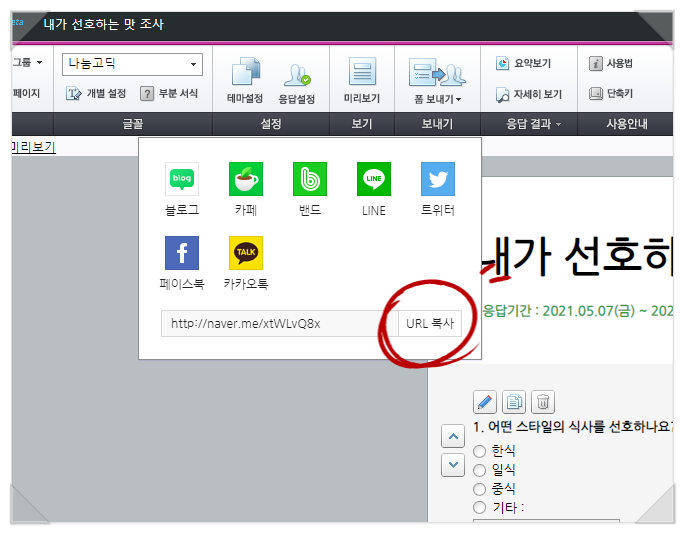Click question 1 text 어떤 스타일의 식사를
685x534 pixels.
tap(546, 427)
